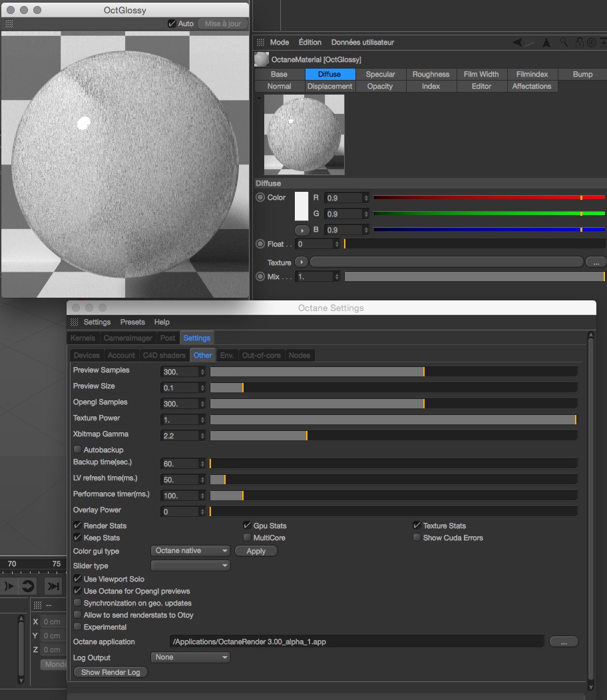Enable Allow to send renderstats to Otoy
The image size is (607, 700).
(x=78, y=615)
